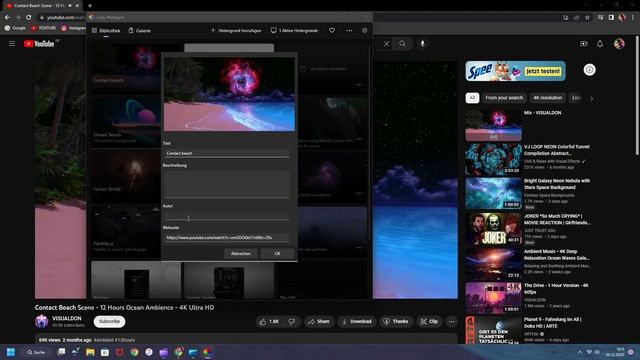Show more chips with right arrow
This screenshot has height=360, width=640.
(591, 98)
